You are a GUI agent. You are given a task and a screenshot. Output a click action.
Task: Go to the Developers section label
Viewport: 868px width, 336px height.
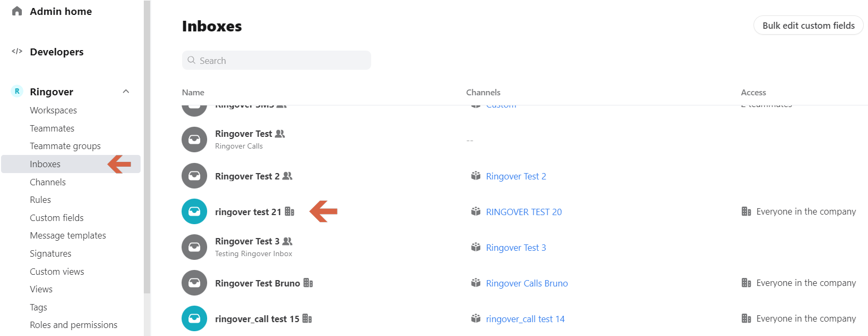click(x=57, y=52)
